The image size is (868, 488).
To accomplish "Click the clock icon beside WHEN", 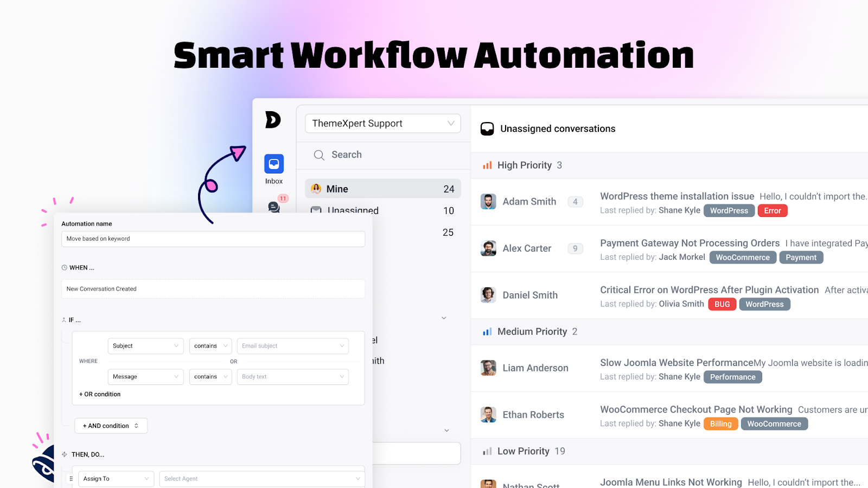I will coord(64,267).
